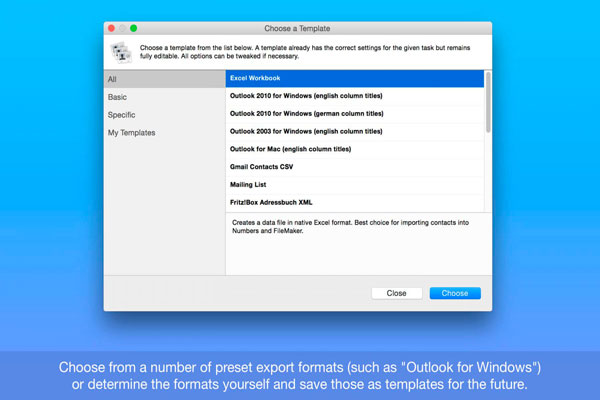This screenshot has height=400, width=600.
Task: Click the green zoom window button
Action: pos(134,29)
